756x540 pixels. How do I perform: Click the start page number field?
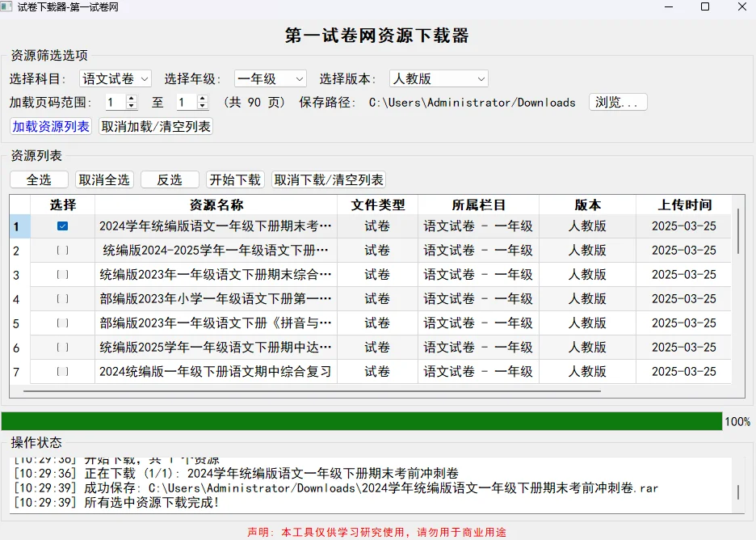tap(115, 103)
